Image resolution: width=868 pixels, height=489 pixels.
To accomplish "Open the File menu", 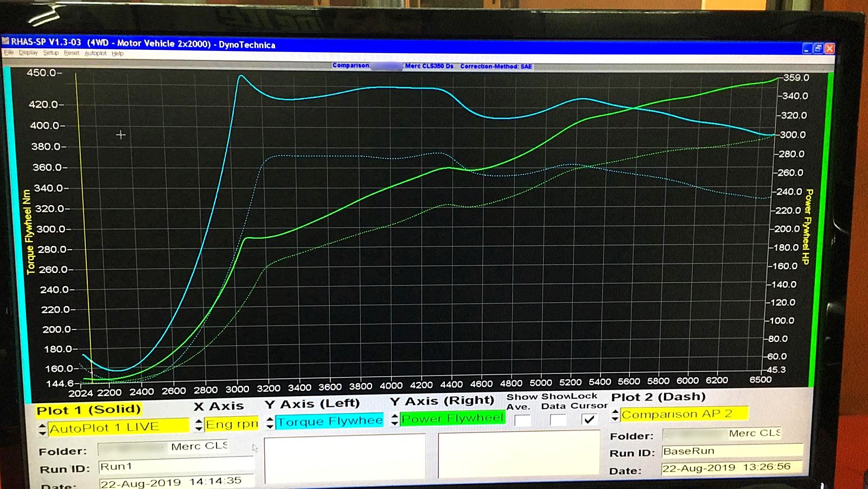I will (9, 52).
